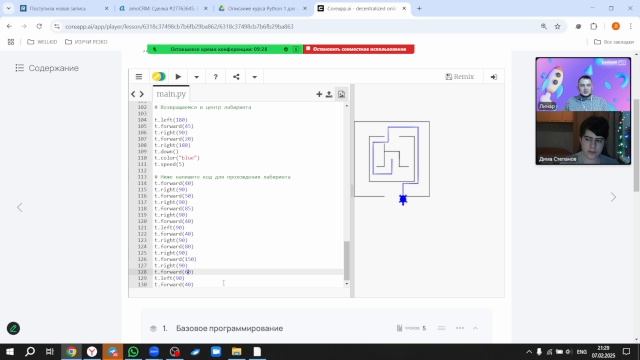Open the bookmarks apps grid icon

pos(11,42)
